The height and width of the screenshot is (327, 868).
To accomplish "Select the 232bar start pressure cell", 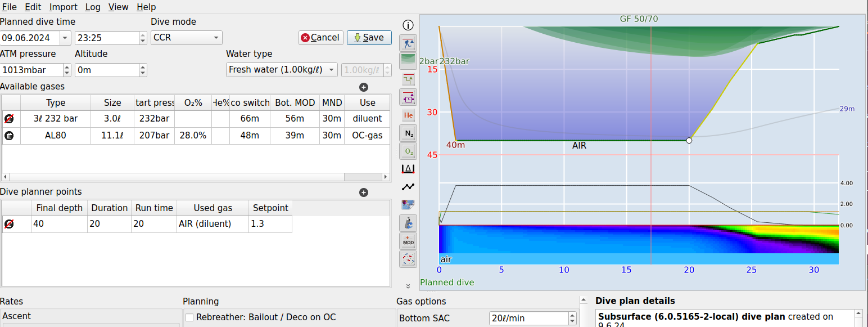I will tap(155, 119).
